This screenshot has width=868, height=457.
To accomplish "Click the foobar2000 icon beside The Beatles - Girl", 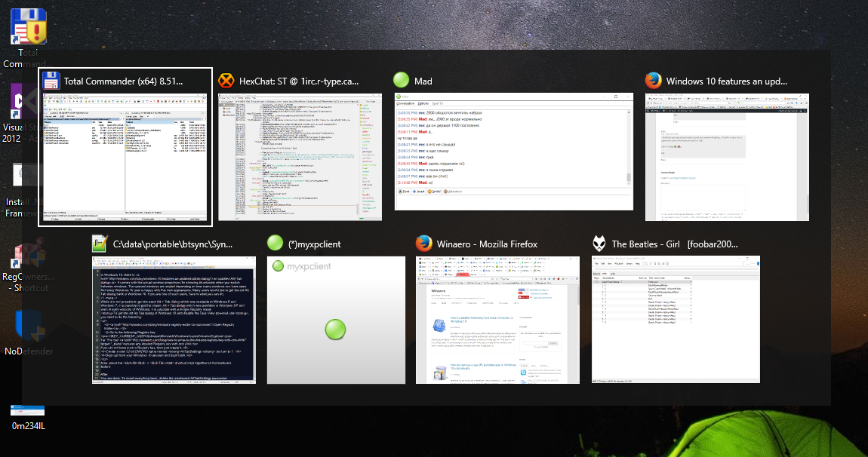I will pos(599,244).
